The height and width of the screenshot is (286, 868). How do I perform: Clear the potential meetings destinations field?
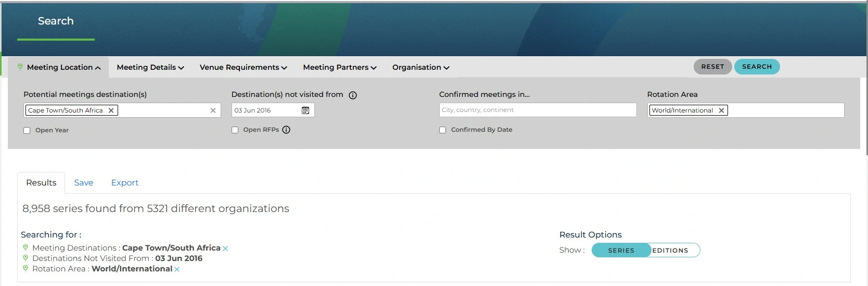(x=213, y=110)
